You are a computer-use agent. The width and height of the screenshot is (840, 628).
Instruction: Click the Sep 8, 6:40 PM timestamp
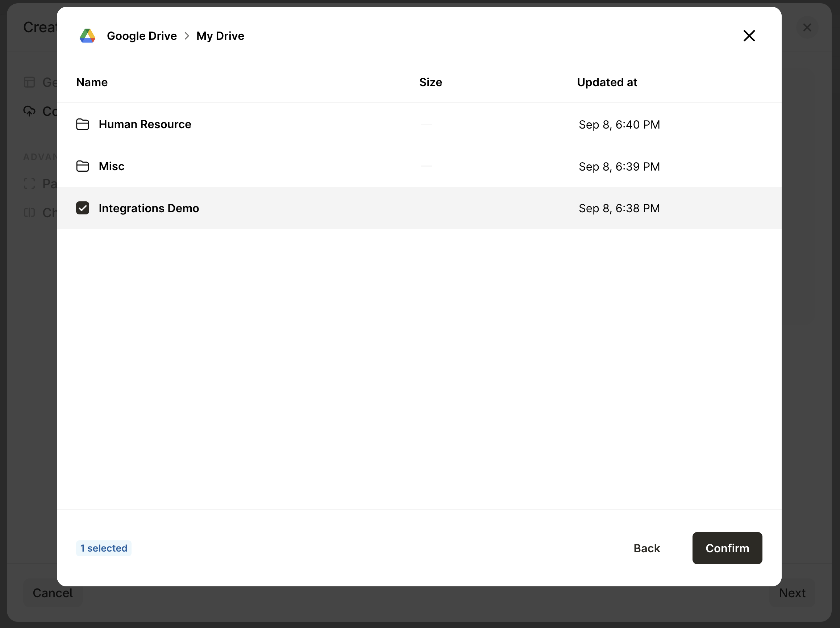(619, 125)
